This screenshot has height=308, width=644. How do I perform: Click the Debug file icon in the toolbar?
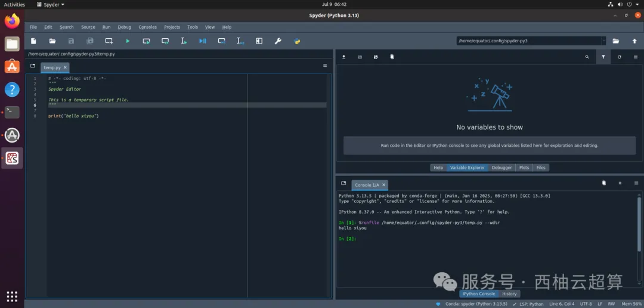(203, 41)
